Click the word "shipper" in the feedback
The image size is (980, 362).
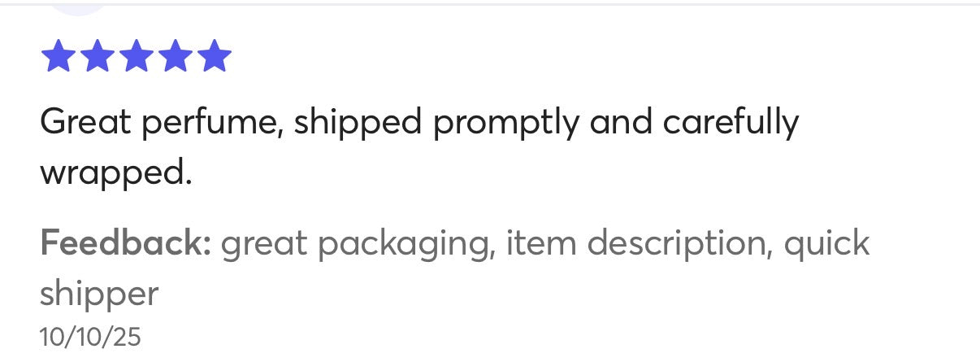click(99, 294)
